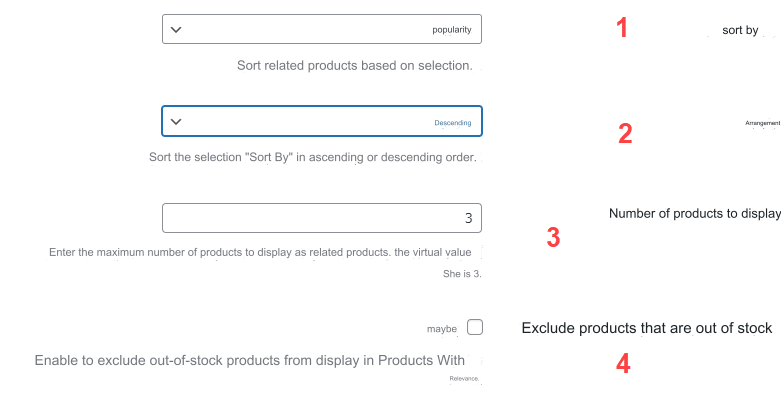The width and height of the screenshot is (781, 401).
Task: Open the Descending order dropdown
Action: tap(322, 121)
